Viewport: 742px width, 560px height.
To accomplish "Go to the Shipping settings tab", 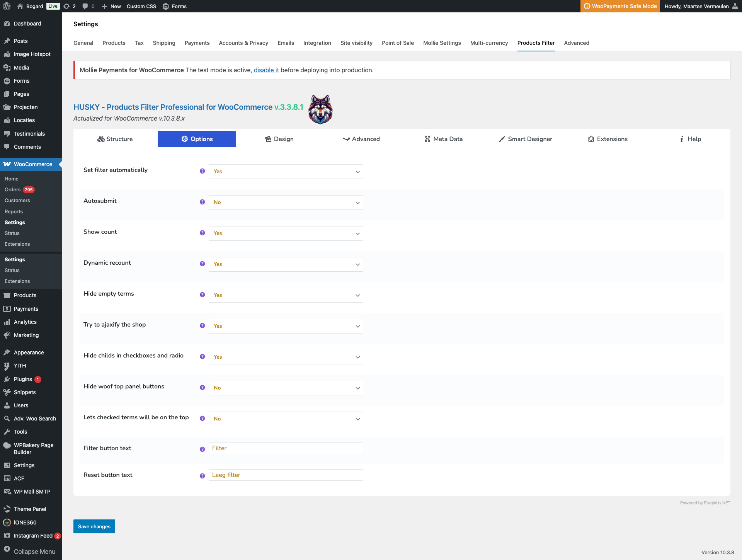I will [x=164, y=43].
